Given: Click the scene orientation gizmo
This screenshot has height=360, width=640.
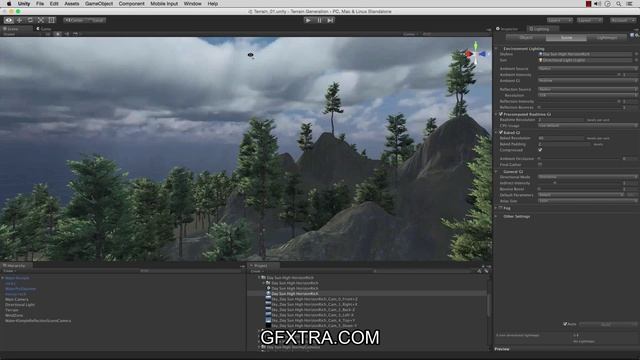Looking at the screenshot, I should [476, 53].
